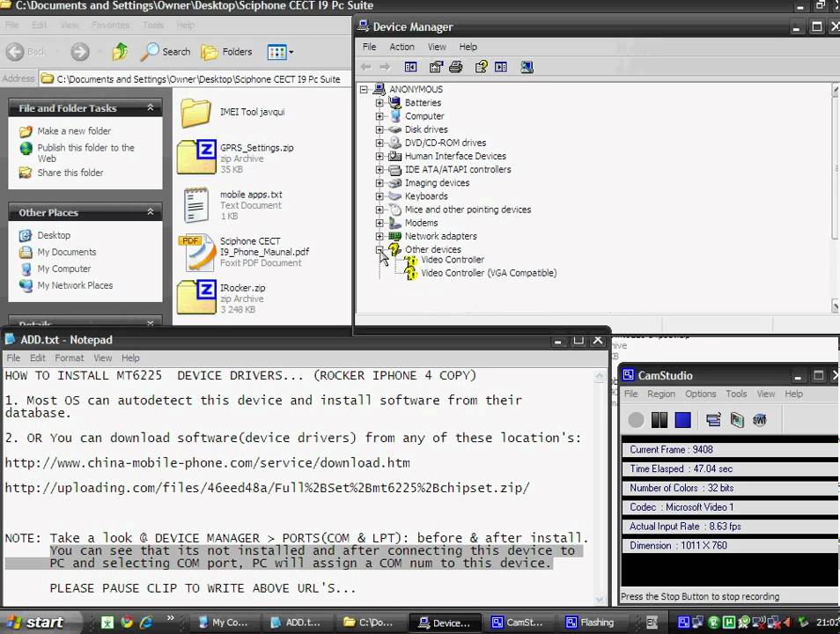Collapse Other devices node
Viewport: 840px width, 634px height.
click(379, 250)
